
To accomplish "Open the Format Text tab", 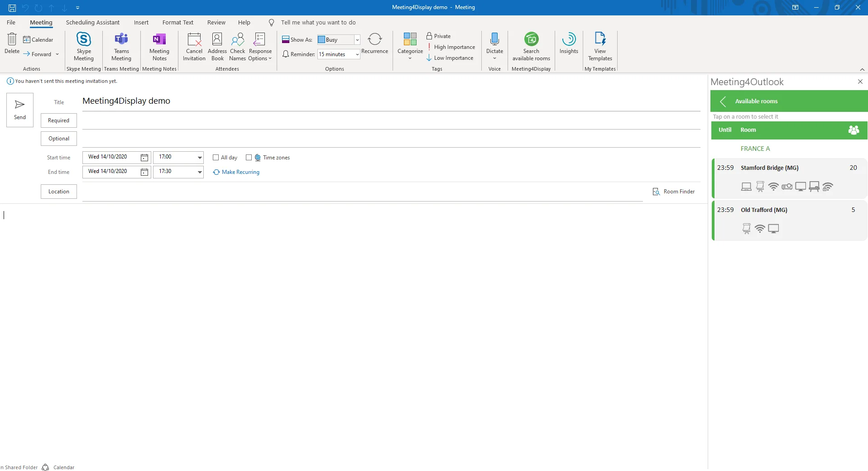I will [178, 23].
